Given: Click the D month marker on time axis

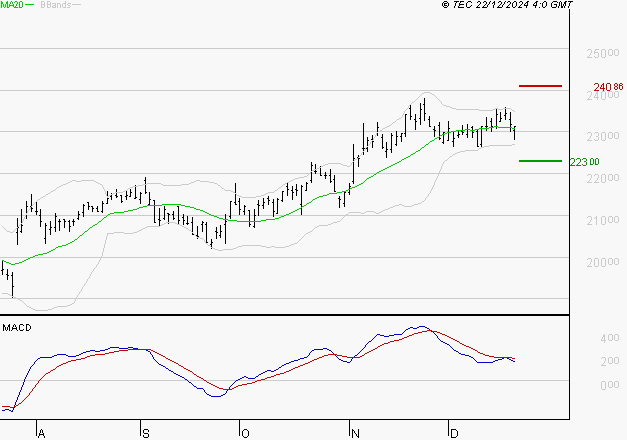Looking at the screenshot, I should [x=454, y=434].
